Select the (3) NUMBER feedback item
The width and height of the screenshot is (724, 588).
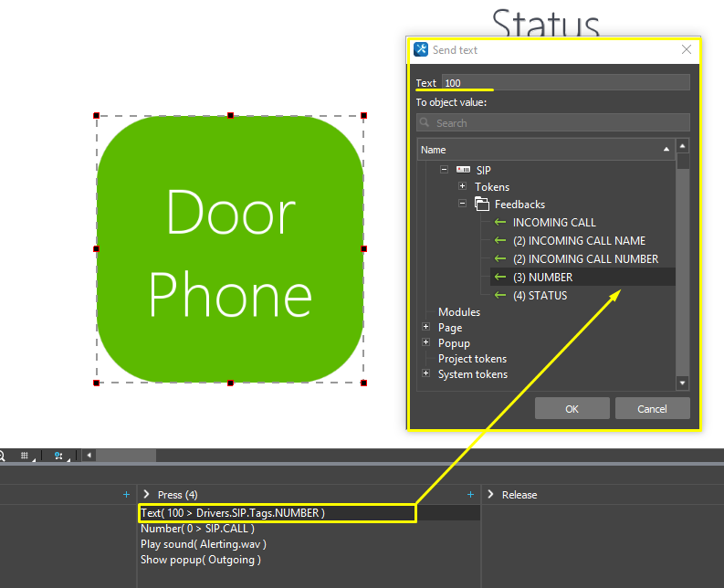tap(542, 278)
